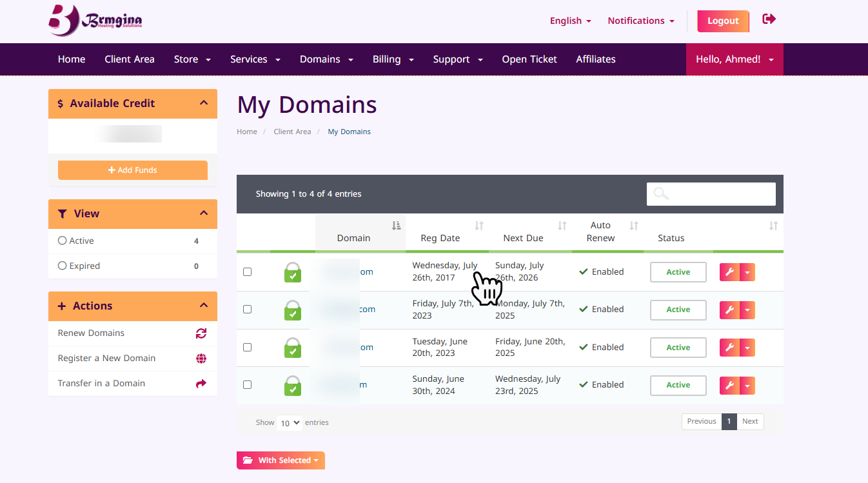Click page 1 in pagination
Screen dimensions: 868x483
[729, 422]
